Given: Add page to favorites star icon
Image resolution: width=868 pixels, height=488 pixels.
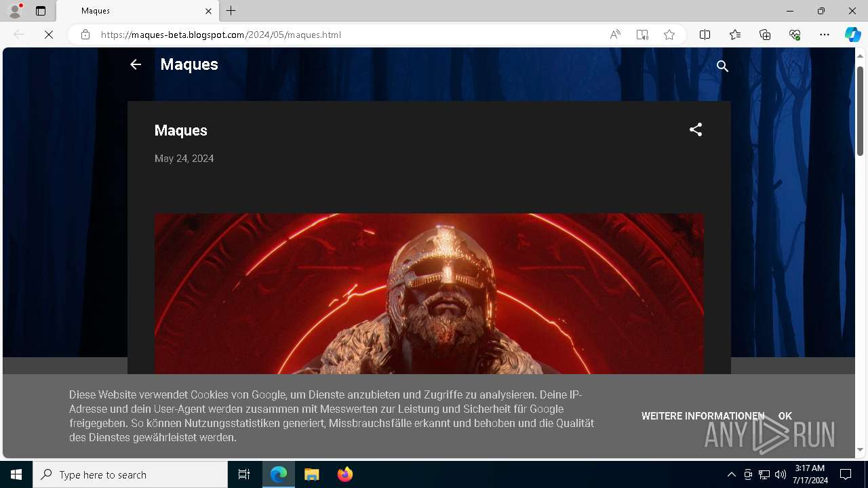Looking at the screenshot, I should [x=669, y=35].
